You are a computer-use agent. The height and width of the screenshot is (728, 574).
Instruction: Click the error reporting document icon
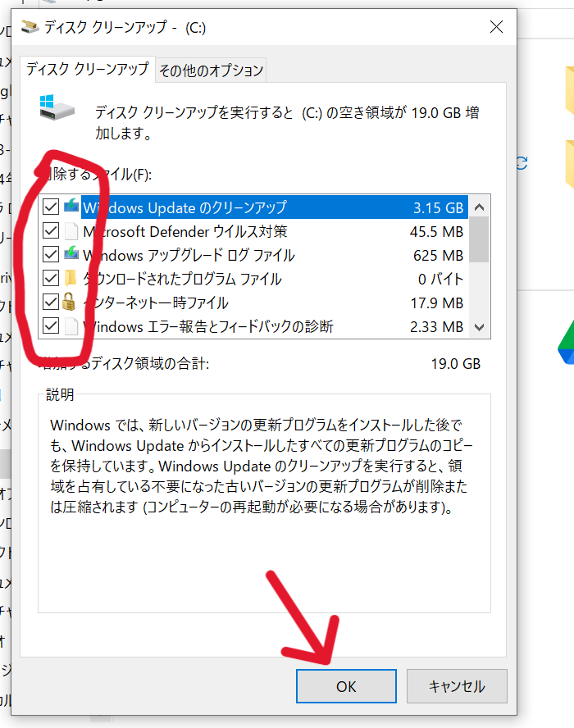(71, 326)
